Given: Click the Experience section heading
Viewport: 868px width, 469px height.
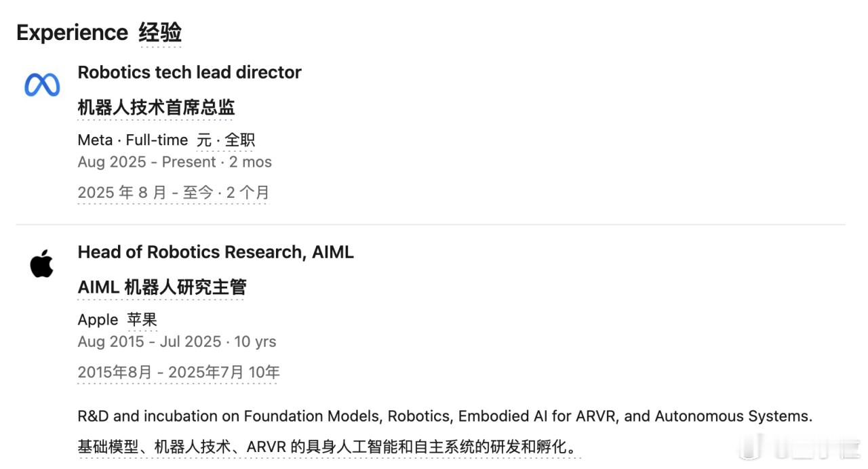Looking at the screenshot, I should click(72, 32).
